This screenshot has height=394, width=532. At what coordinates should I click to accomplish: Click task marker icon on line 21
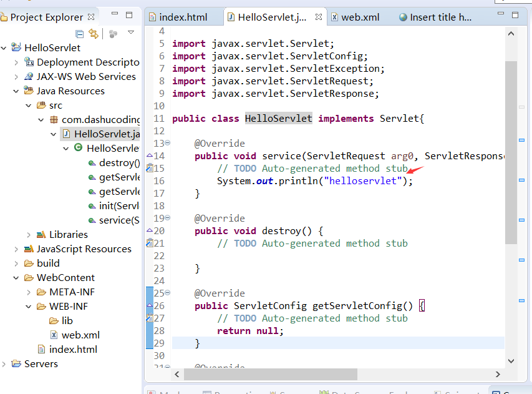[x=149, y=243]
